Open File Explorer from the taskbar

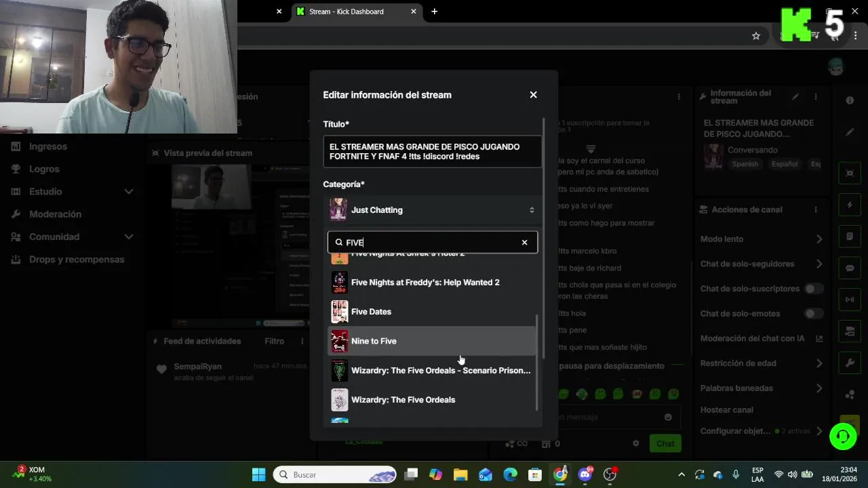[460, 474]
